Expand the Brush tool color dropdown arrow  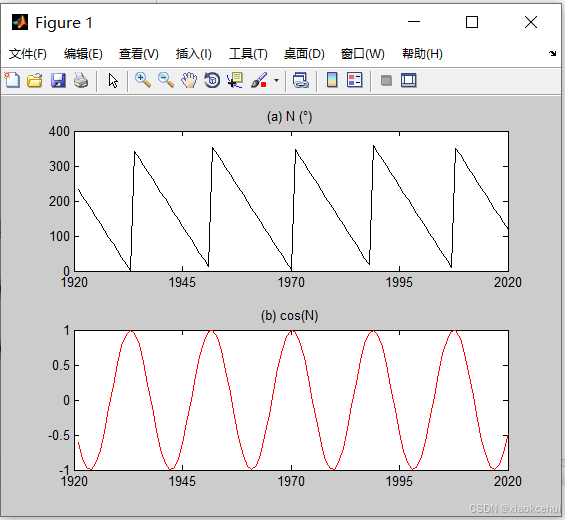pyautogui.click(x=276, y=80)
